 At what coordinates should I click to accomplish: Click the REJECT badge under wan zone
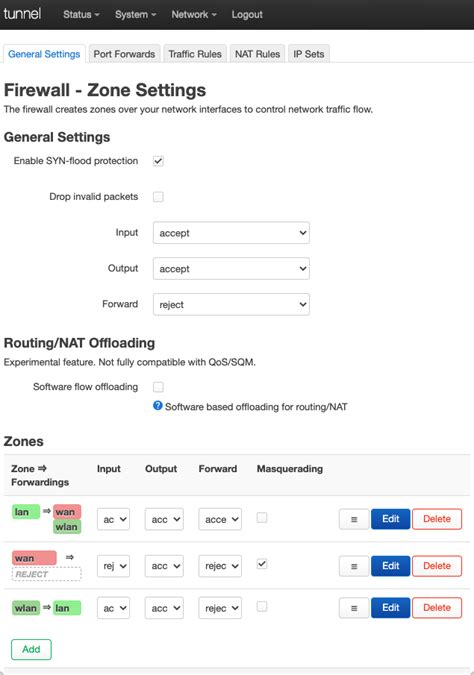click(x=46, y=574)
